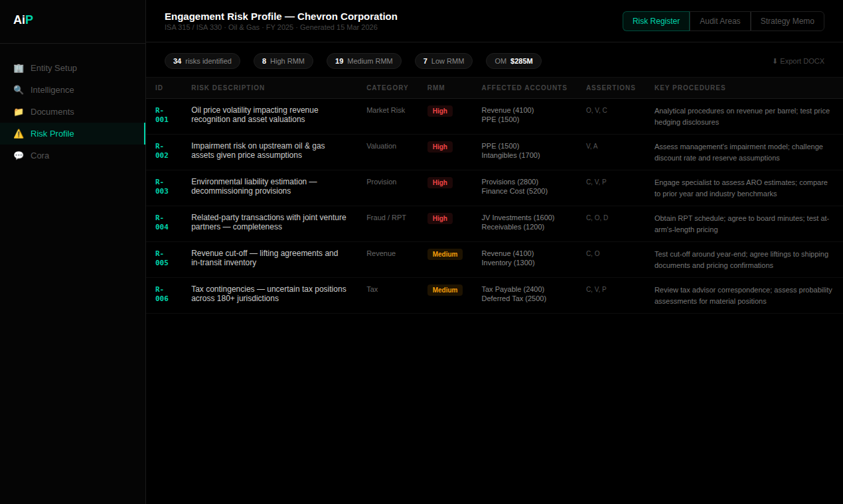Select the Risk Register button

[656, 21]
